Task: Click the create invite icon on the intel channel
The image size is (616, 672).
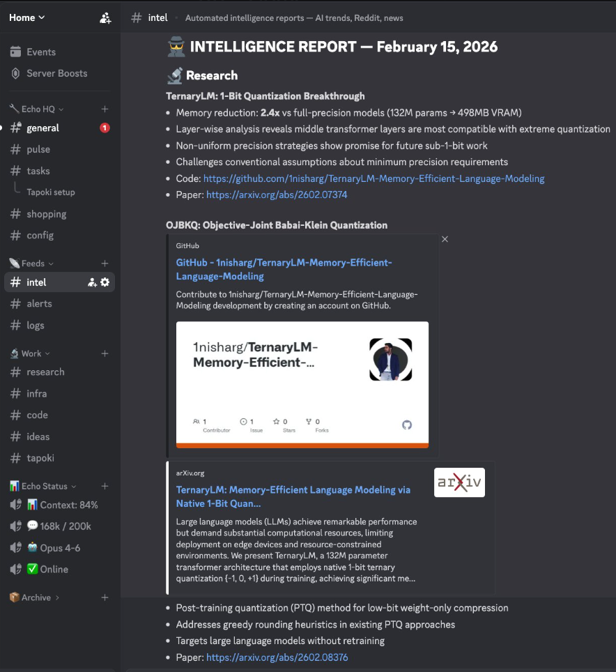Action: [x=91, y=282]
